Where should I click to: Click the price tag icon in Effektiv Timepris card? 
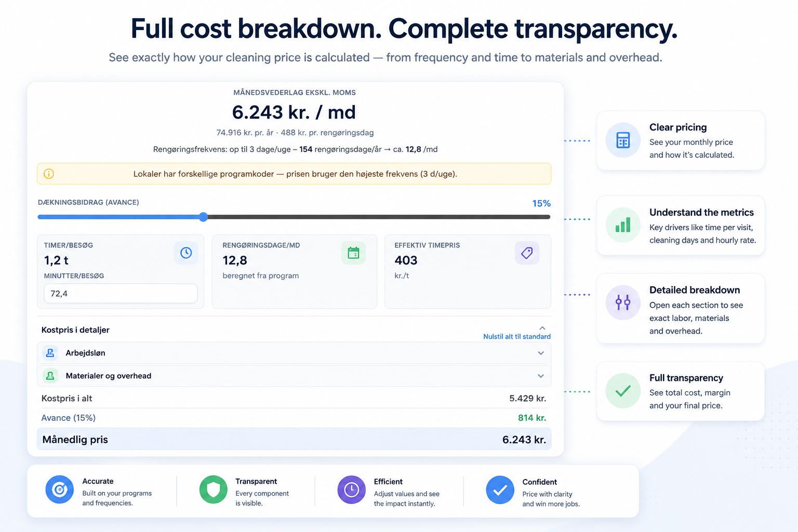527,252
